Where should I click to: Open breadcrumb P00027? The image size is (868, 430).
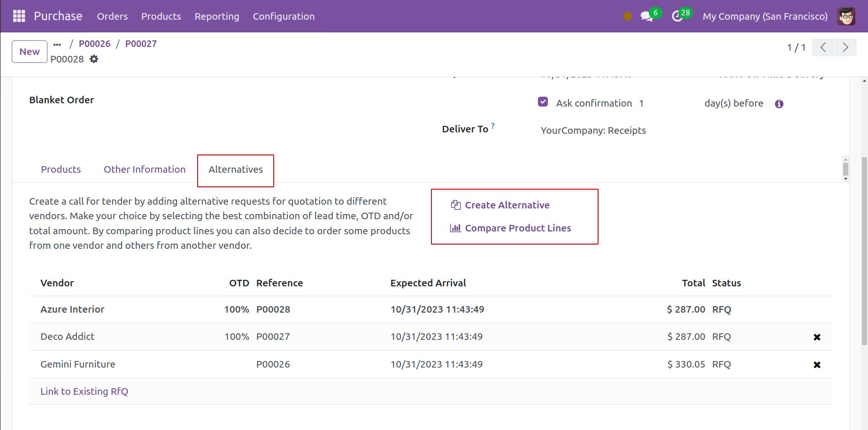tap(141, 44)
